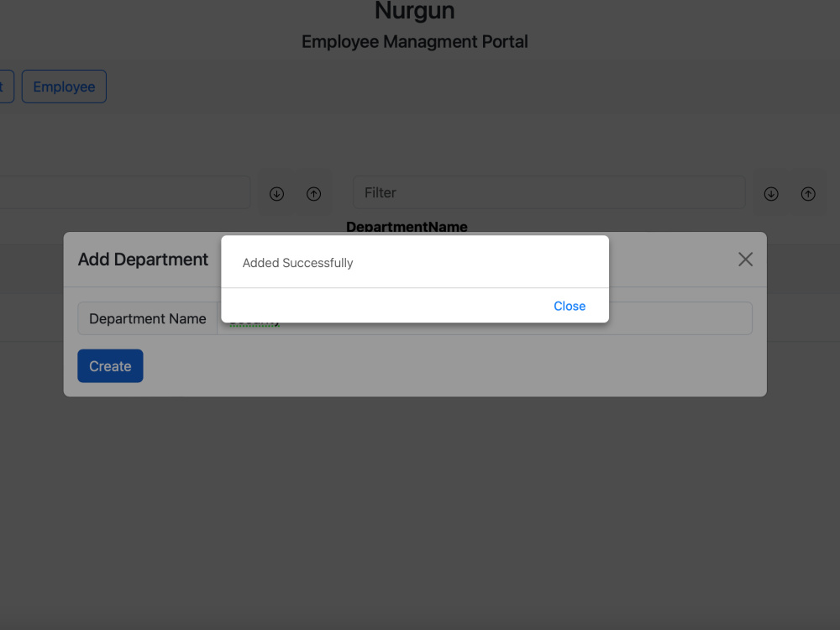The height and width of the screenshot is (630, 840).
Task: Sort left column descending with down-arrow icon
Action: (276, 194)
